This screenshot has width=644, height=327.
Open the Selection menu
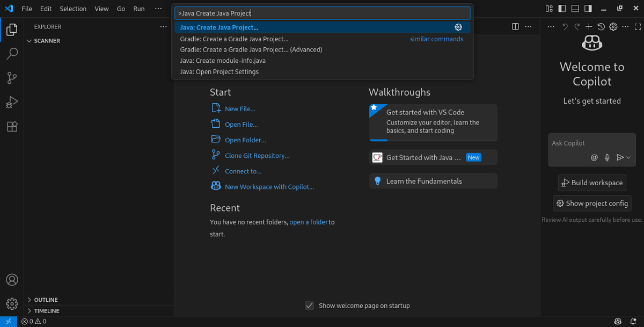pos(73,9)
